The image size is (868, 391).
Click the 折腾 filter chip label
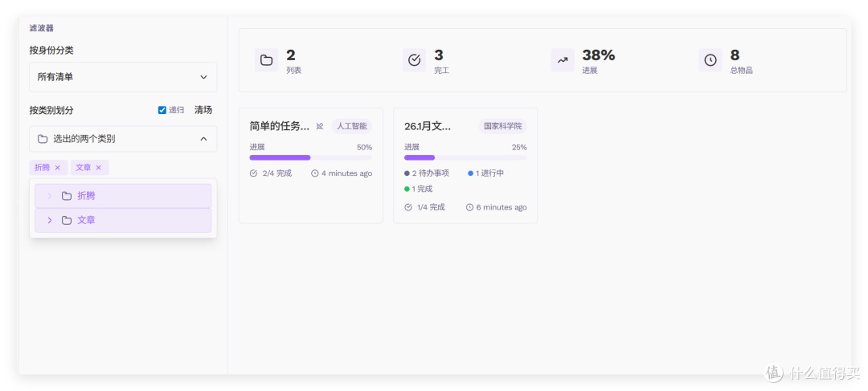click(x=42, y=168)
